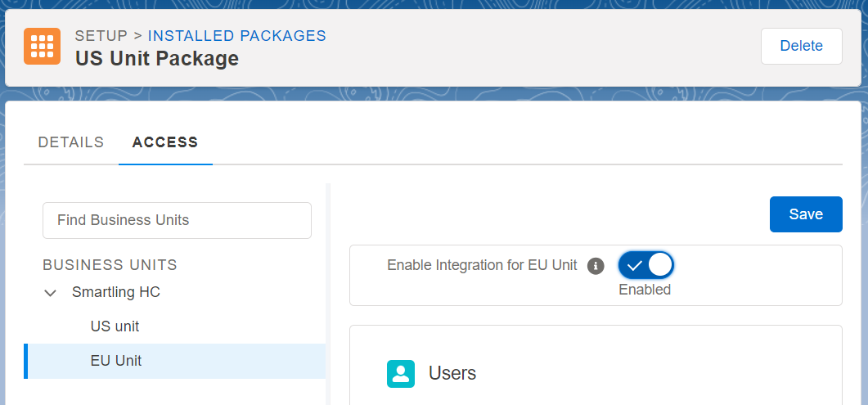Click the Setup breadcrumb text
The image size is (868, 405).
[x=101, y=36]
